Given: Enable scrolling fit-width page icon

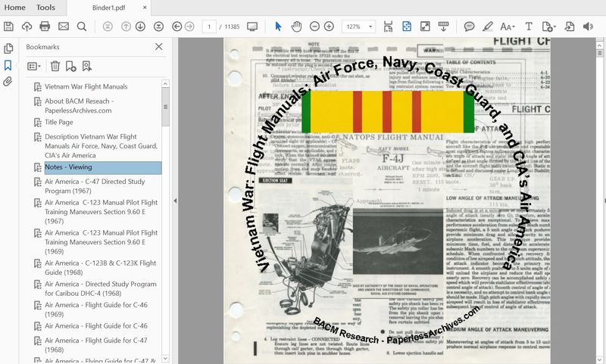Looking at the screenshot, I should 388,26.
